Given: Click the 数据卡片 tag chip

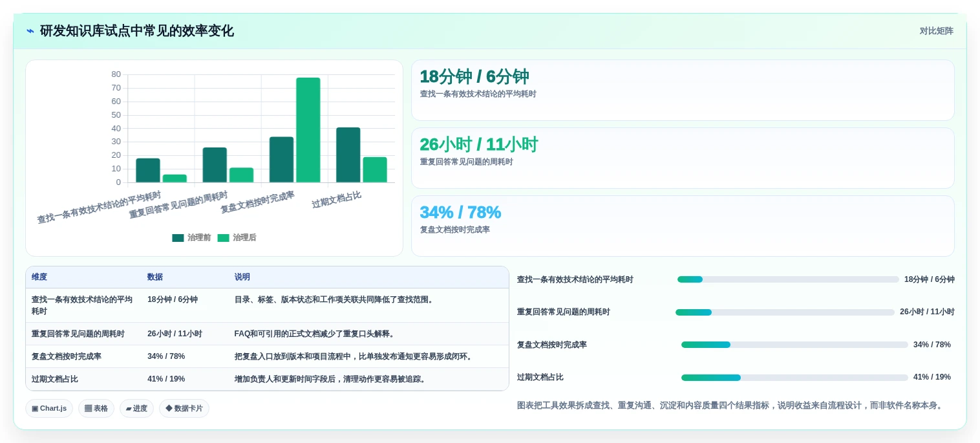Looking at the screenshot, I should (x=184, y=409).
